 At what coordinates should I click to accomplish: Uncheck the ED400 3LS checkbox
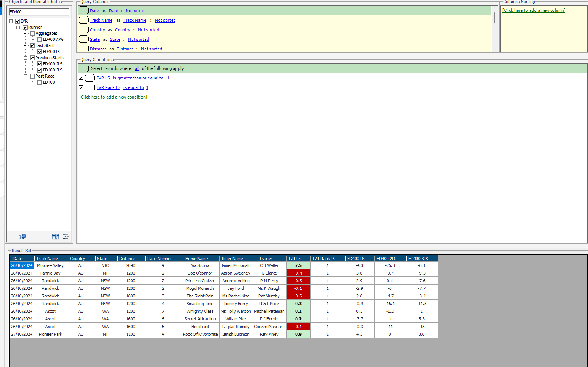pyautogui.click(x=39, y=70)
